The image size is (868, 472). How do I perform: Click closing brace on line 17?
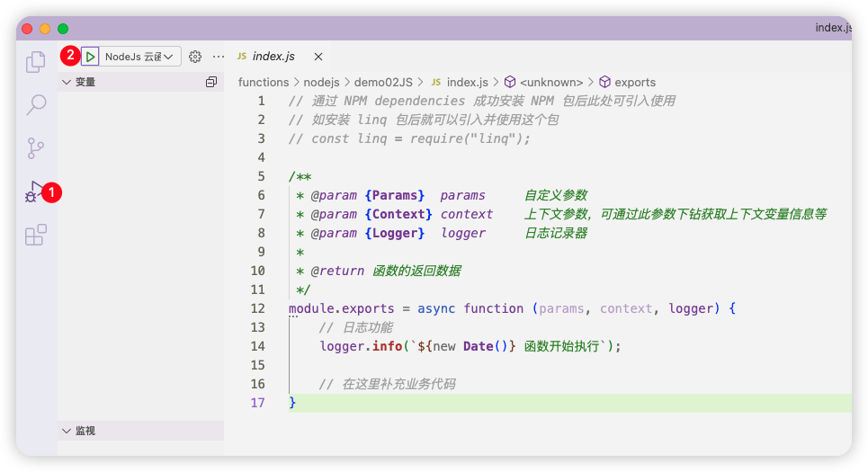coord(292,403)
